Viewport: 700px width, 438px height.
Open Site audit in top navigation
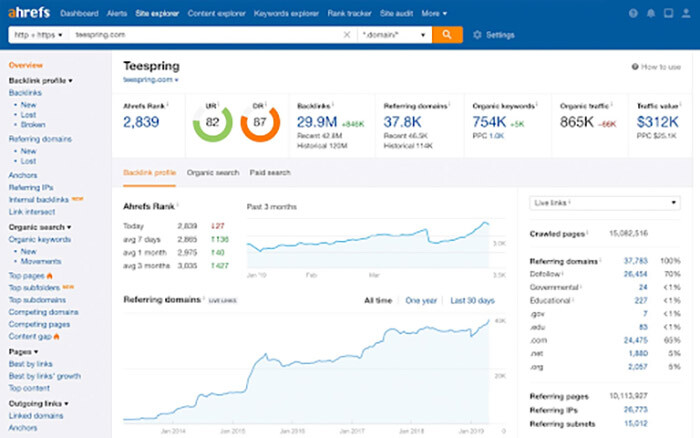click(396, 13)
